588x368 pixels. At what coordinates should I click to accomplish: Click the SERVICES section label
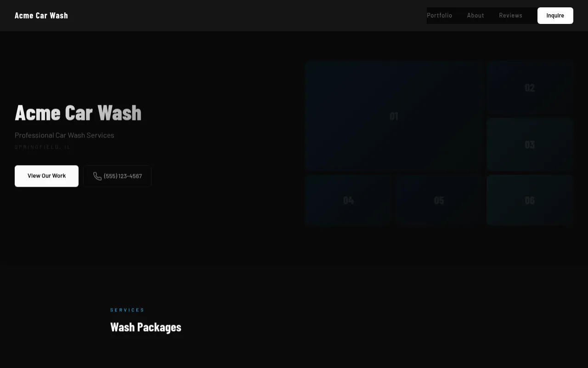[127, 310]
